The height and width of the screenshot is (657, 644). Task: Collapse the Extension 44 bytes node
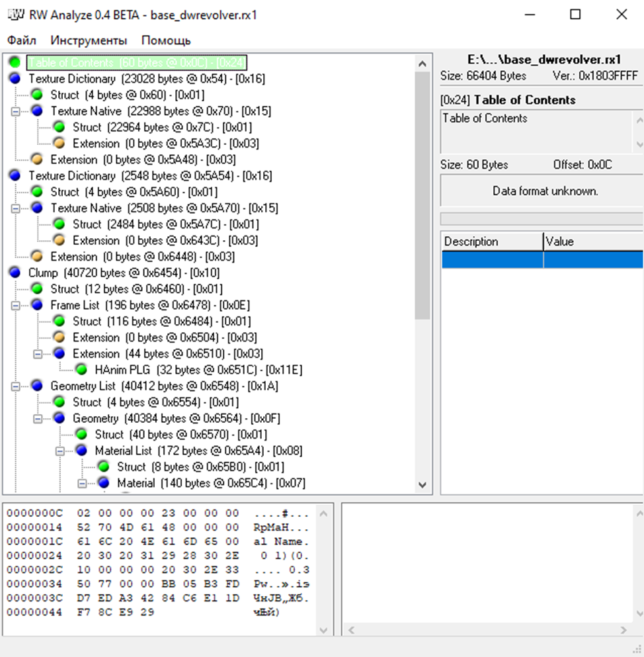pos(38,354)
